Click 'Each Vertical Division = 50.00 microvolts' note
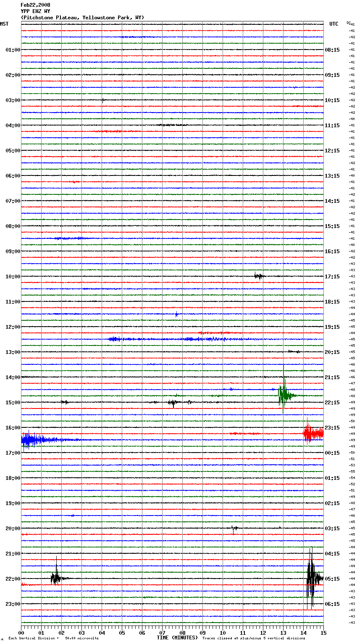357x644 pixels. pyautogui.click(x=54, y=639)
